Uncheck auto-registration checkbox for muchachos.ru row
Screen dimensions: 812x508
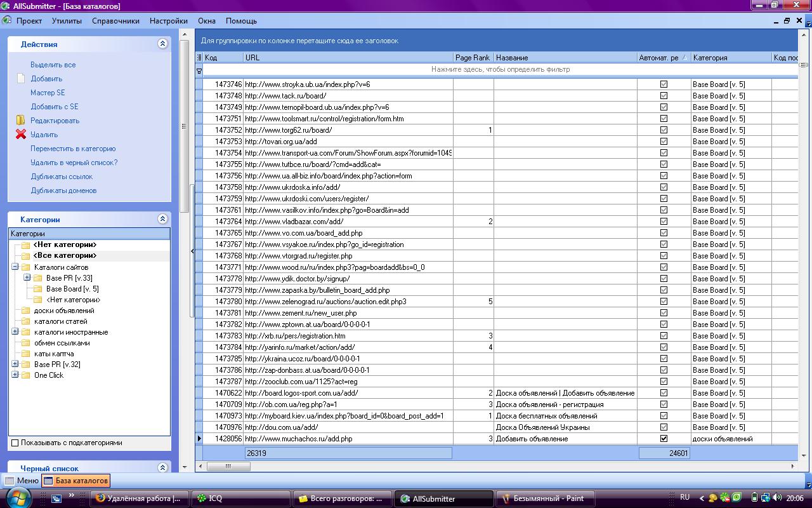[x=664, y=439]
